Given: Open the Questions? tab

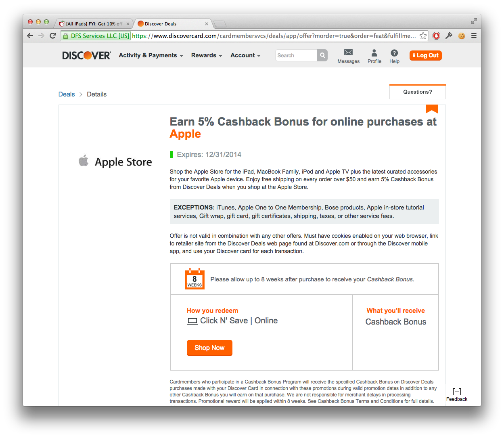Looking at the screenshot, I should (418, 92).
